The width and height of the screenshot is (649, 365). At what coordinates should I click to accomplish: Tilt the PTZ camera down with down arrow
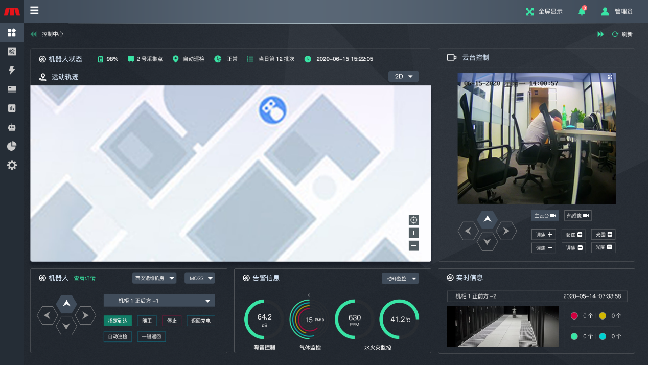click(x=487, y=242)
